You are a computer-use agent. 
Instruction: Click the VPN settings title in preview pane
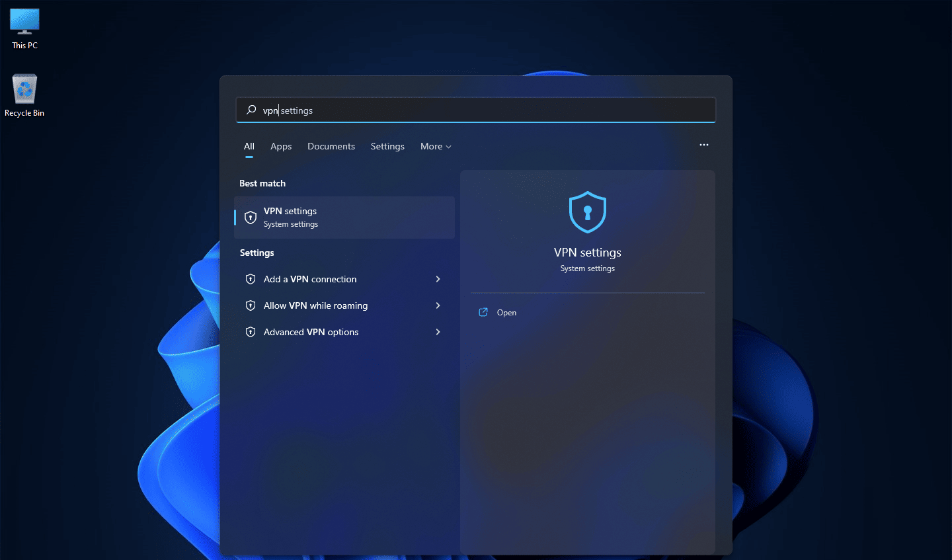tap(588, 253)
